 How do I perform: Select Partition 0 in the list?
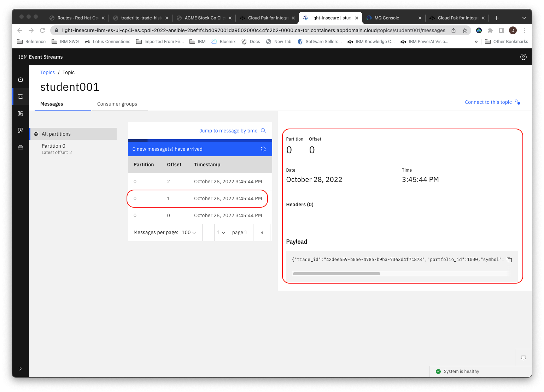coord(73,149)
